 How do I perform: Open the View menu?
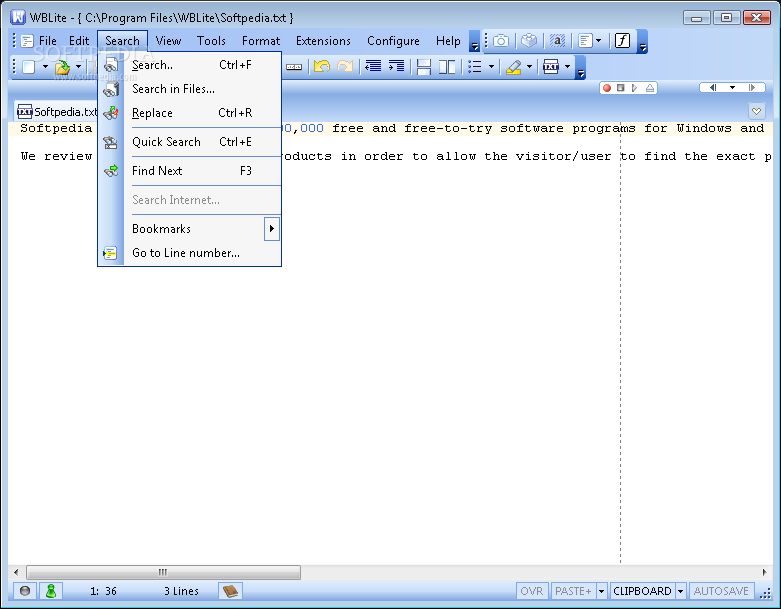pyautogui.click(x=168, y=41)
